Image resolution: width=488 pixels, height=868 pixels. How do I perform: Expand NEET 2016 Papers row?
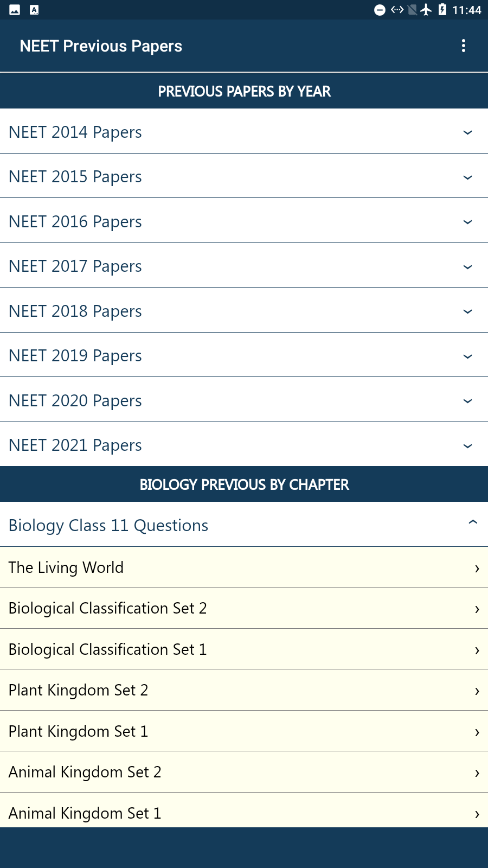[x=244, y=221]
